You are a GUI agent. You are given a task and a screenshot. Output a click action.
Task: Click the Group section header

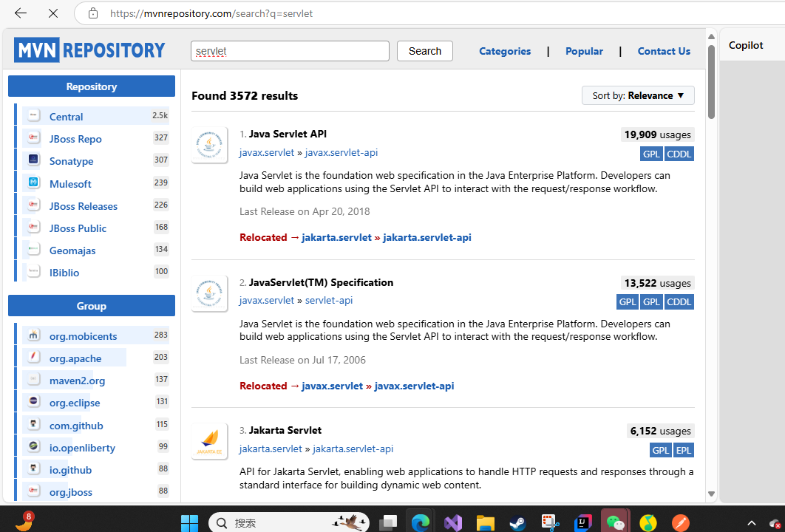[x=92, y=306]
